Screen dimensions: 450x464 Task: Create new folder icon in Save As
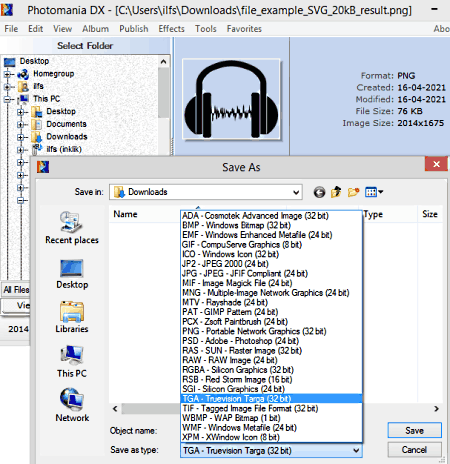353,192
